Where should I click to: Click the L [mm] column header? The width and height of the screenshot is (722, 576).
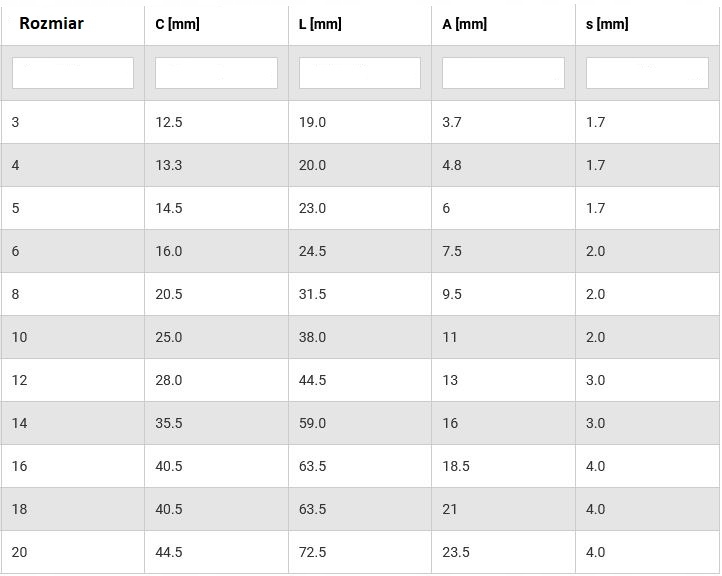click(320, 24)
